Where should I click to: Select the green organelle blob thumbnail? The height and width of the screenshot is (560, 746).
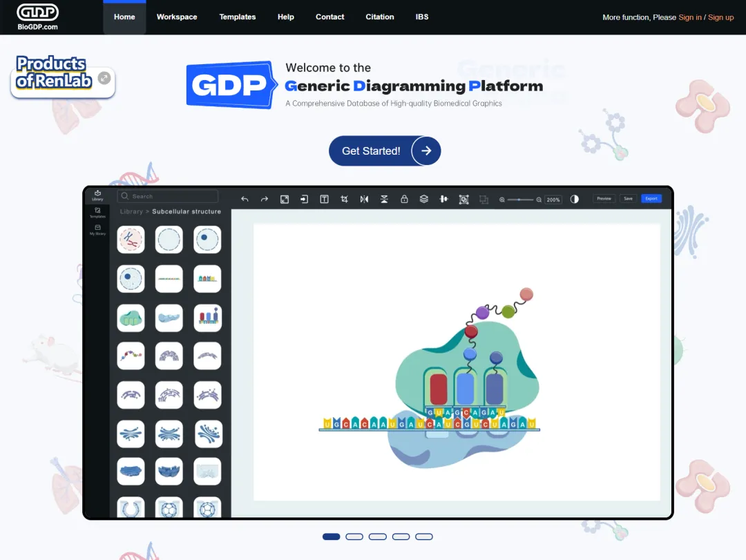click(x=131, y=318)
